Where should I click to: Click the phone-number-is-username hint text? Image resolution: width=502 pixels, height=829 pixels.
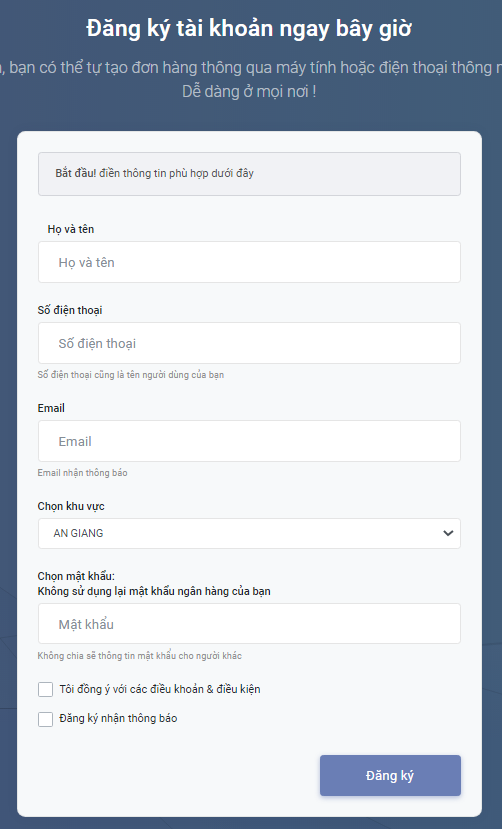131,375
